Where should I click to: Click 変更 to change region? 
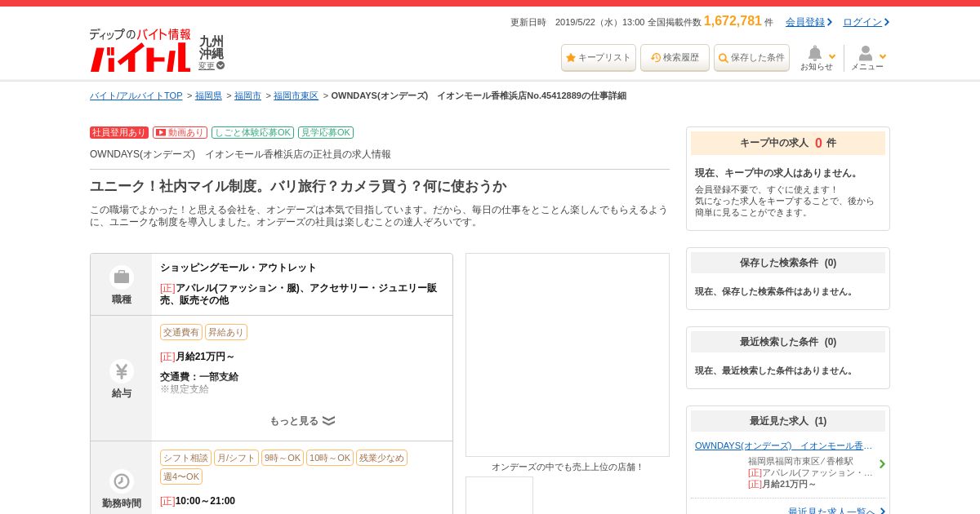tap(211, 66)
